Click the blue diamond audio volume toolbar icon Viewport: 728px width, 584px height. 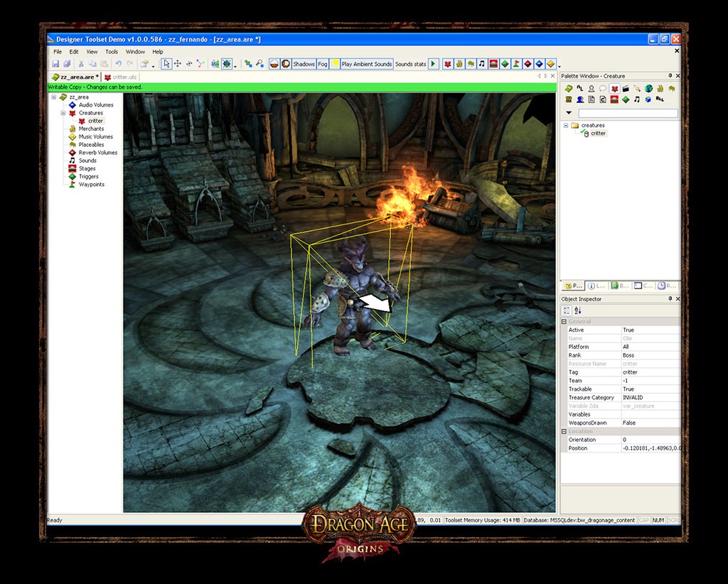coord(539,64)
